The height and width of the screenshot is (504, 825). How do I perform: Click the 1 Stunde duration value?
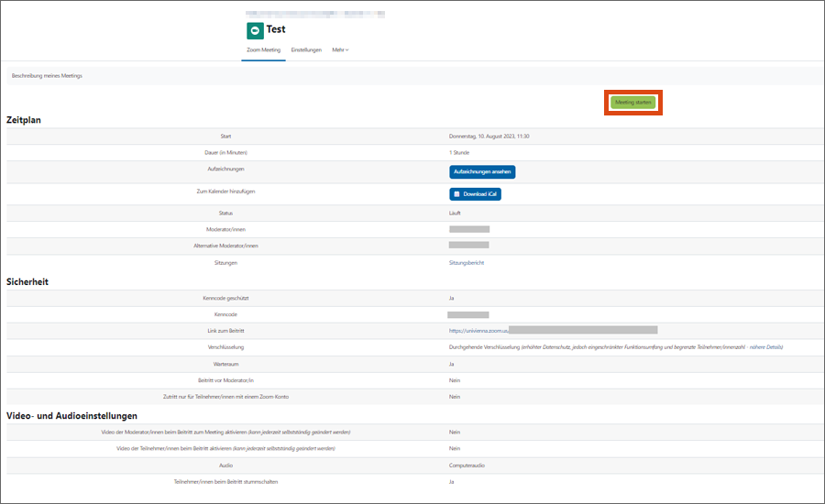click(x=460, y=152)
